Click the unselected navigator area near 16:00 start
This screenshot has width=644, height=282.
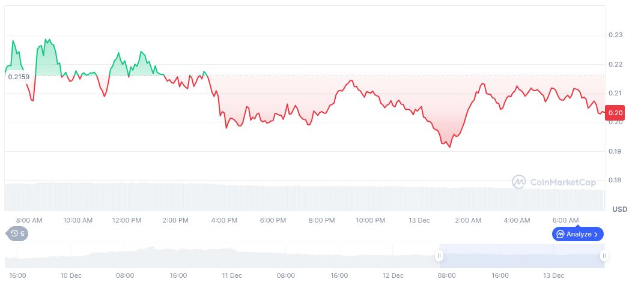pyautogui.click(x=36, y=258)
